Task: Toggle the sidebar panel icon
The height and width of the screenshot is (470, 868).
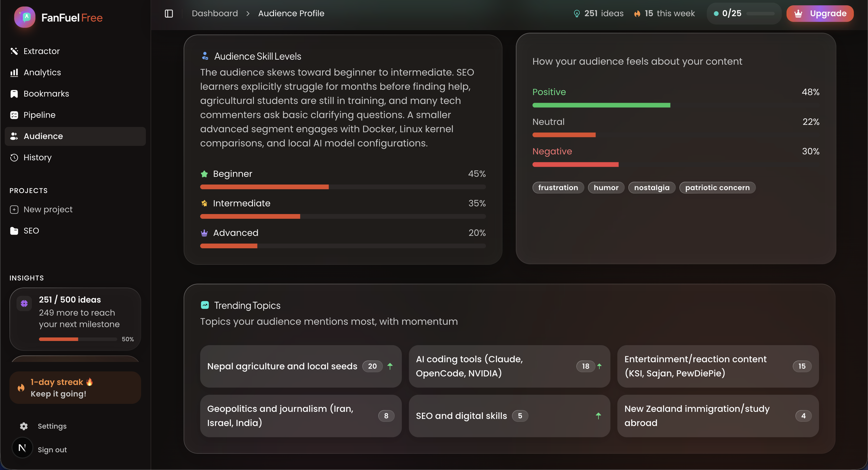Action: [x=169, y=14]
